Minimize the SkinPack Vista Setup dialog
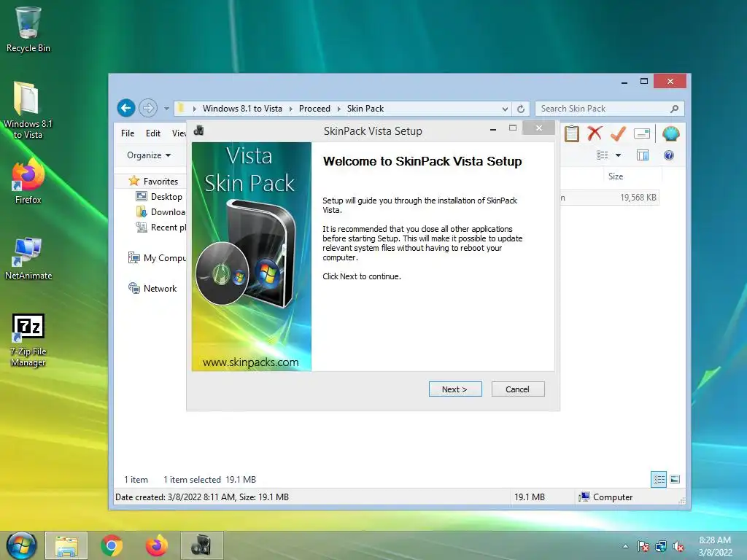The height and width of the screenshot is (560, 747). (x=493, y=129)
